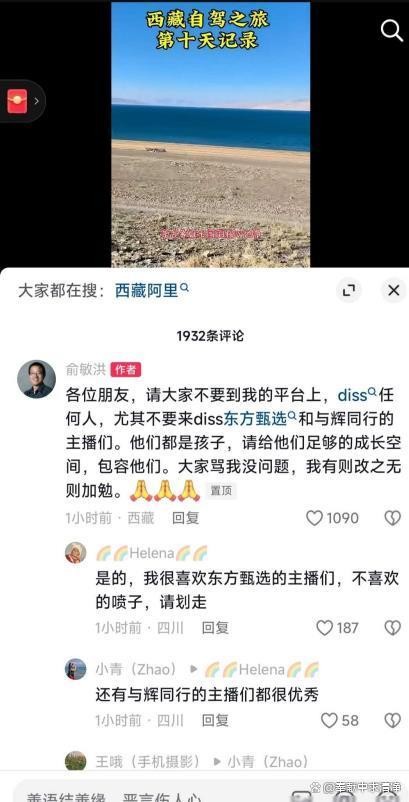The width and height of the screenshot is (409, 802).
Task: Reply to Helena's comment
Action: point(215,628)
